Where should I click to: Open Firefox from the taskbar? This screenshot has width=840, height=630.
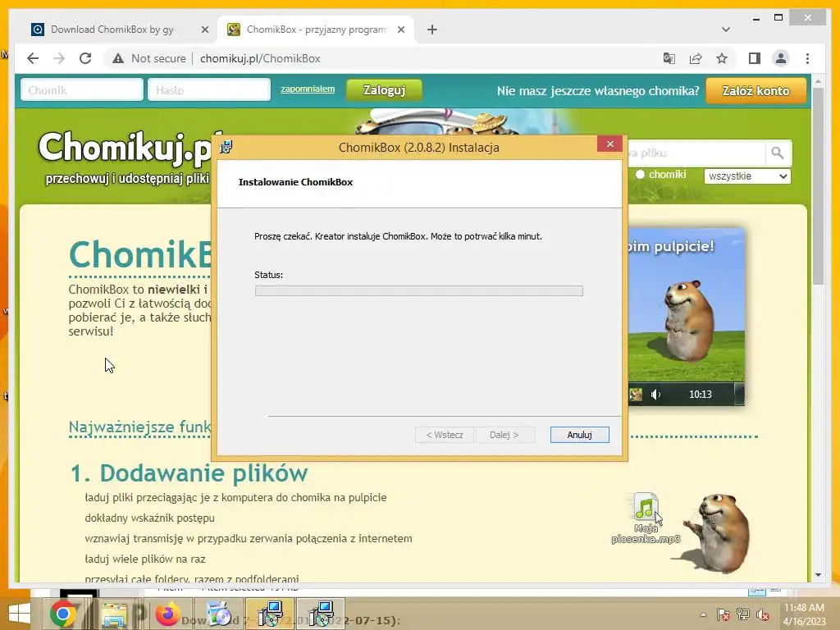coord(167,614)
